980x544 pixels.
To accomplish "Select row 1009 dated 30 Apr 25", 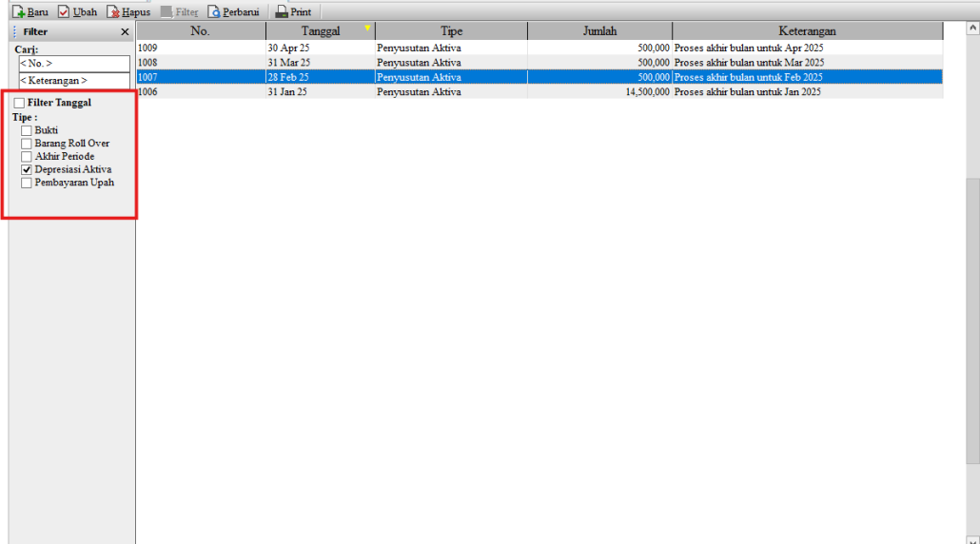I will (200, 47).
